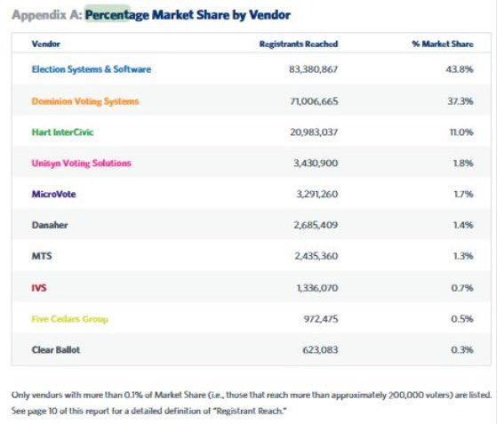Click the Election Systems & Software vendor name
The image size is (504, 424).
coord(92,69)
